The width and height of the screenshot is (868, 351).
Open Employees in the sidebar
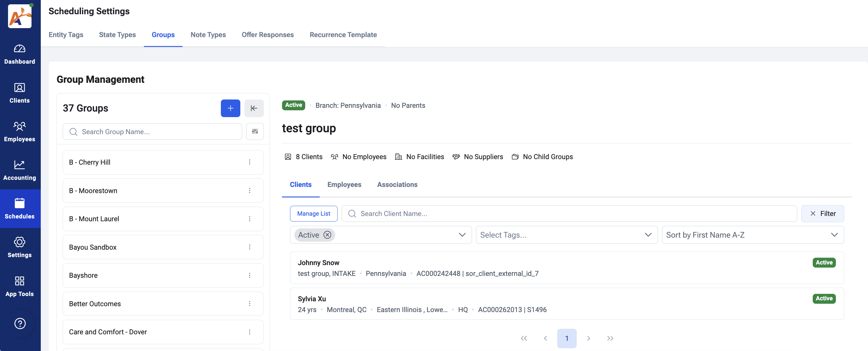(19, 132)
